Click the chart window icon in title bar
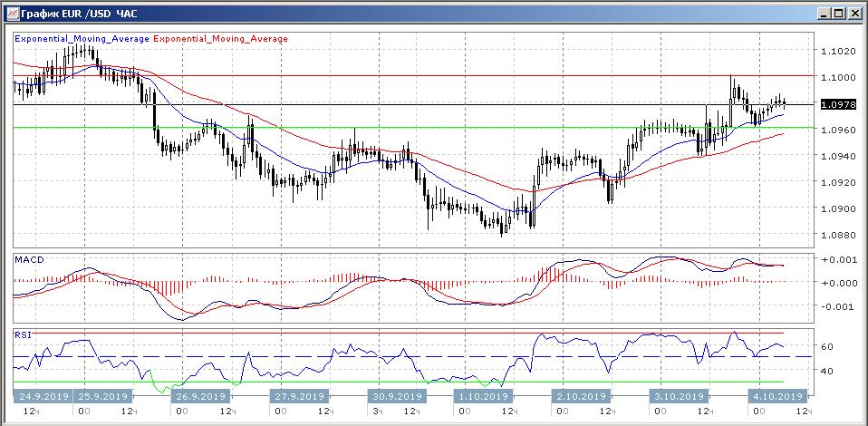Screen dimensions: 868x426 [11, 13]
